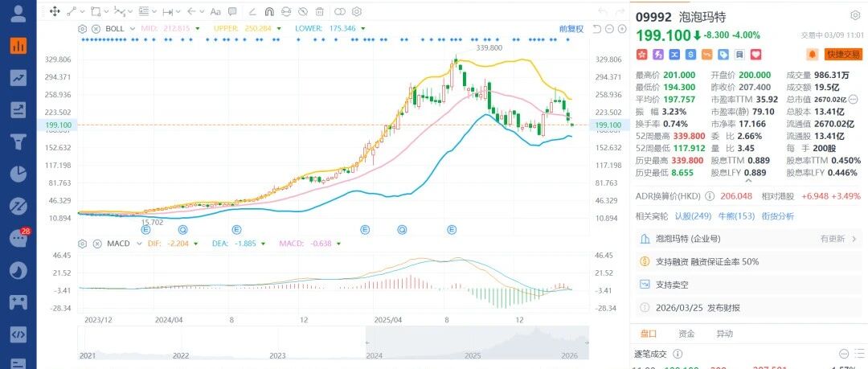
Task: Click the Hong Kong market flag icon
Action: tap(641, 55)
